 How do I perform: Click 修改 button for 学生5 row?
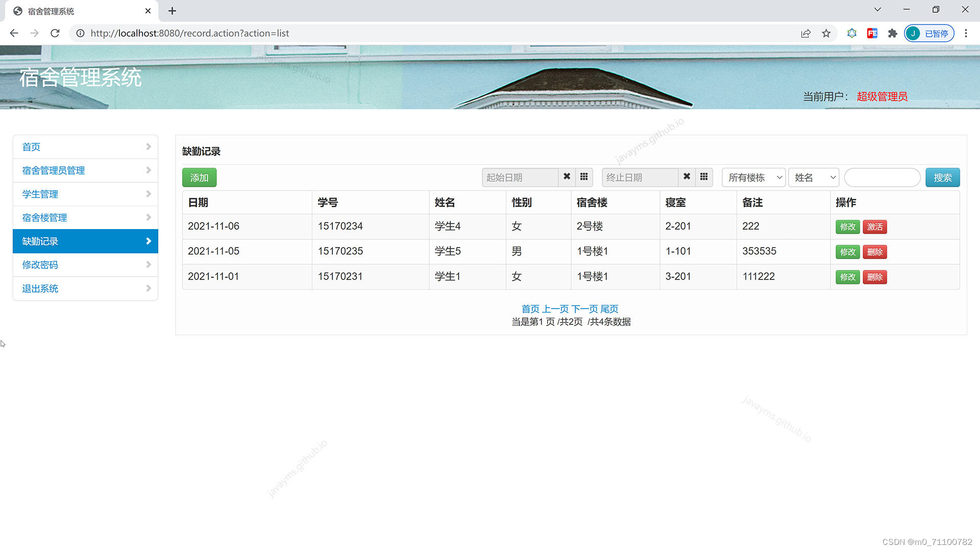[x=847, y=252]
